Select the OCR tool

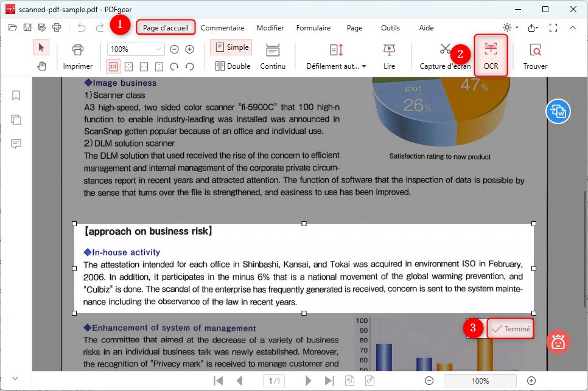(491, 55)
